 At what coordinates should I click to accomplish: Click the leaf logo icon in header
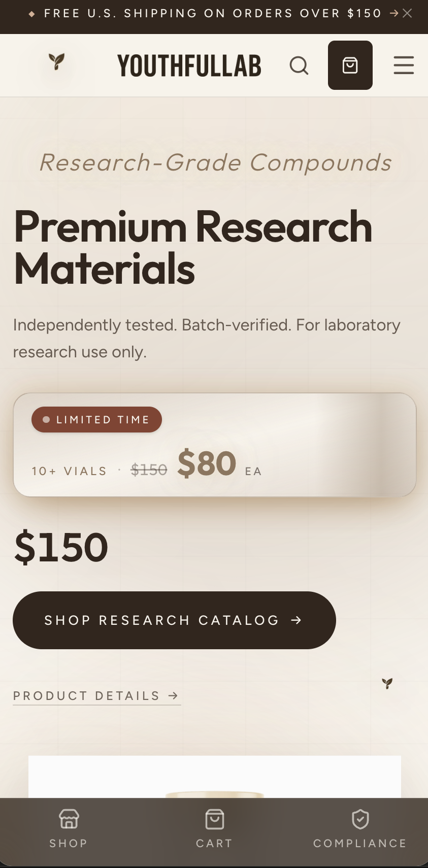click(56, 62)
